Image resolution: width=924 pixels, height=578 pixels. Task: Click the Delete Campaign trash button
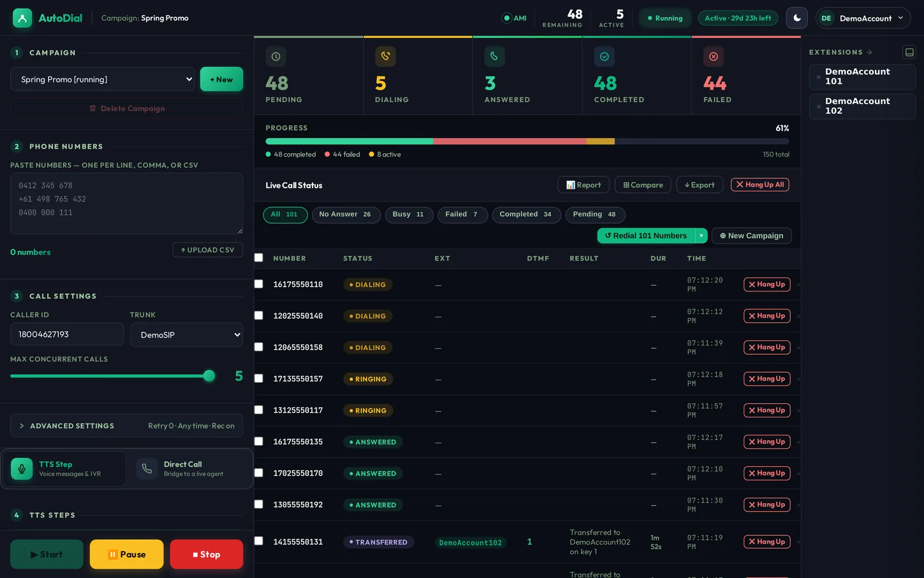click(126, 109)
